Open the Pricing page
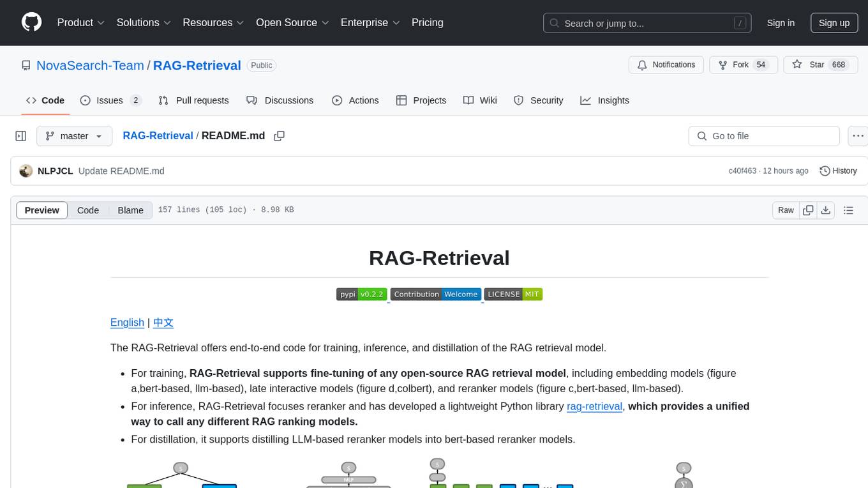 428,22
